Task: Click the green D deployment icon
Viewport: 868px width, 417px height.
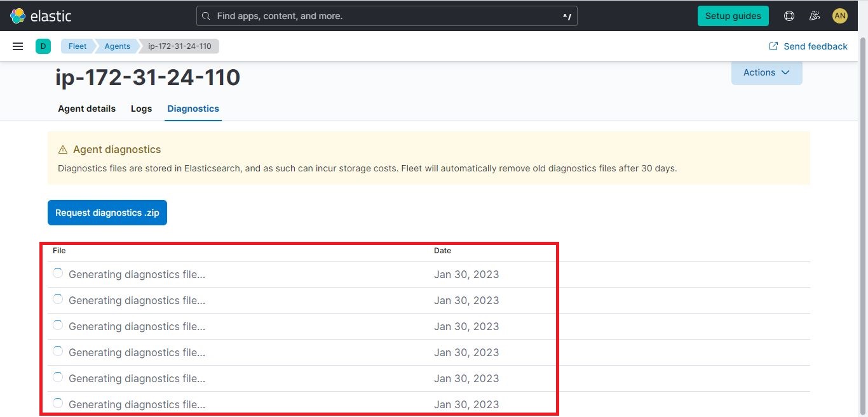Action: coord(43,46)
